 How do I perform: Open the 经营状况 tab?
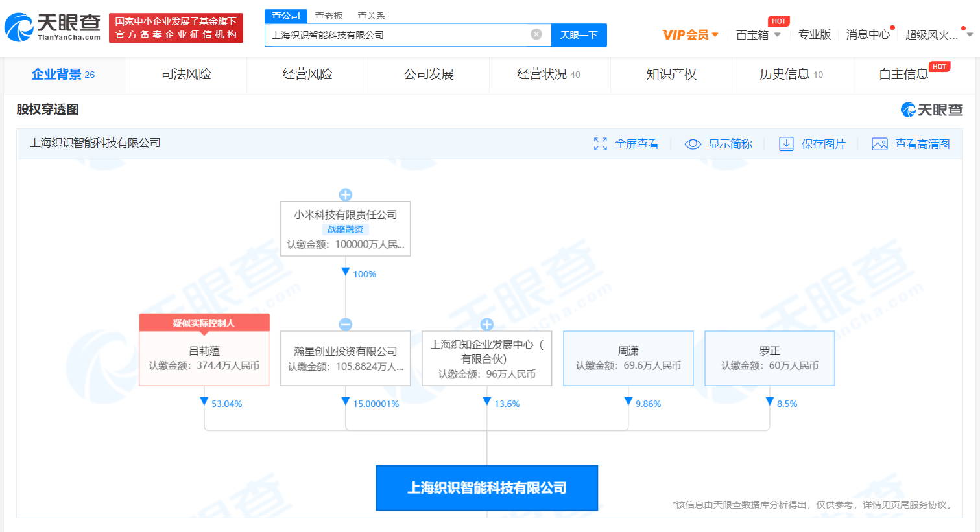click(549, 75)
